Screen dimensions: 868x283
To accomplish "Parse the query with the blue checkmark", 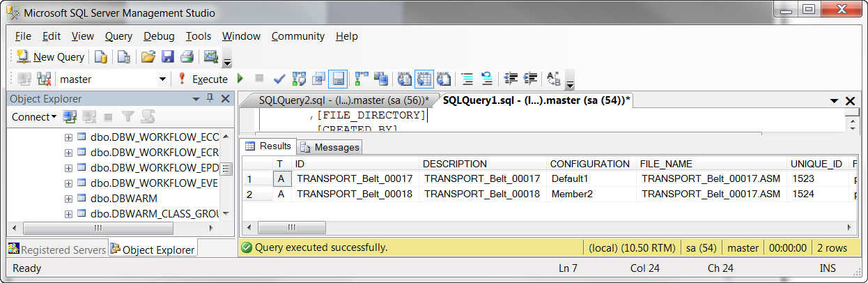I will (x=279, y=79).
